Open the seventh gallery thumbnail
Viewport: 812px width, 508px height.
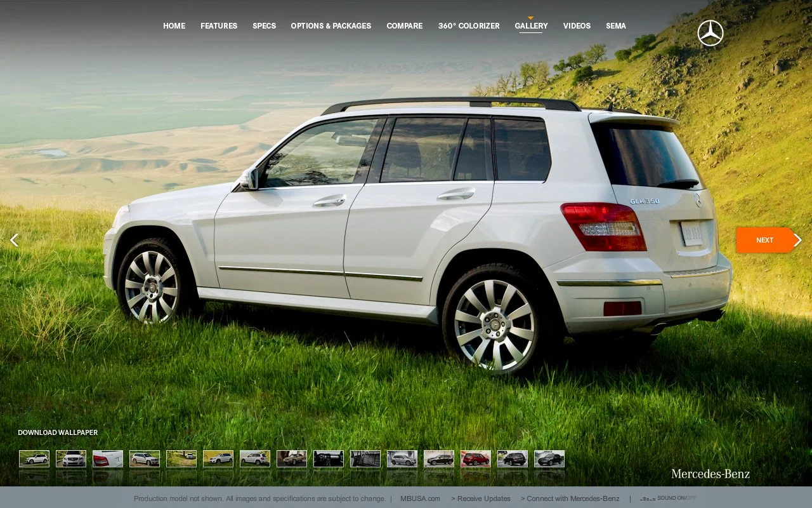255,458
